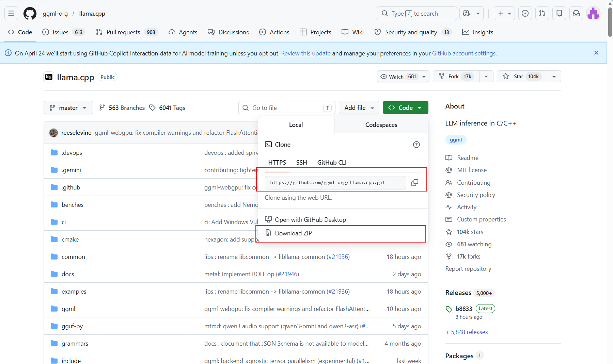613x364 pixels.
Task: Open the Readme link in About
Action: (x=468, y=158)
